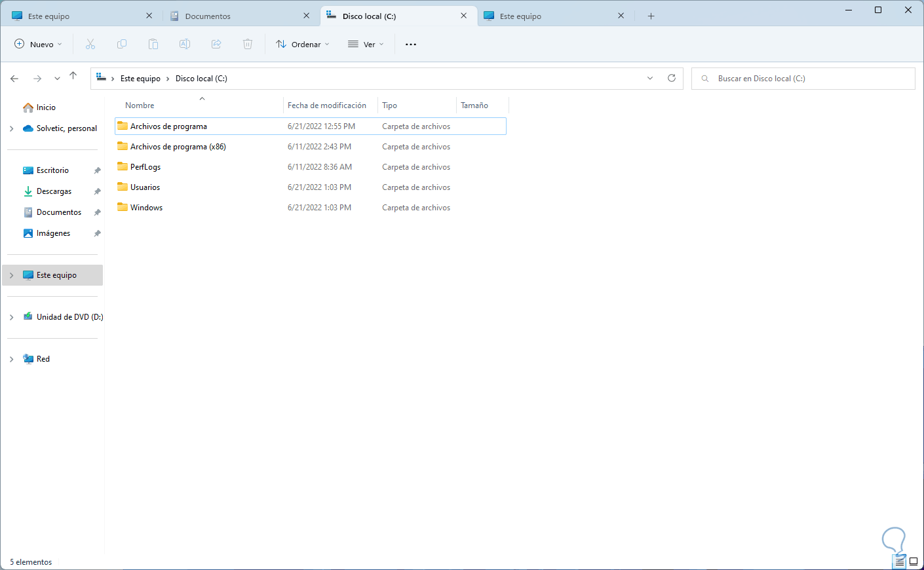Click the Usuarios folder icon
924x570 pixels.
[x=123, y=187]
